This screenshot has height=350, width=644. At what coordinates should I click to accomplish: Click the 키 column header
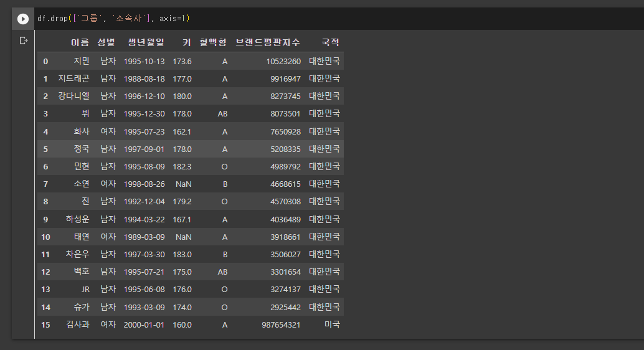click(x=187, y=42)
